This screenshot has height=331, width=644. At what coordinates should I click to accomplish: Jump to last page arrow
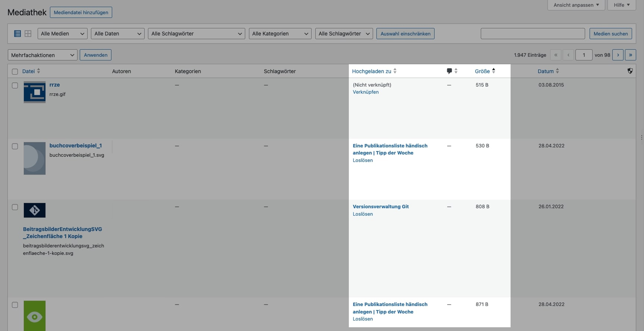[x=630, y=55]
